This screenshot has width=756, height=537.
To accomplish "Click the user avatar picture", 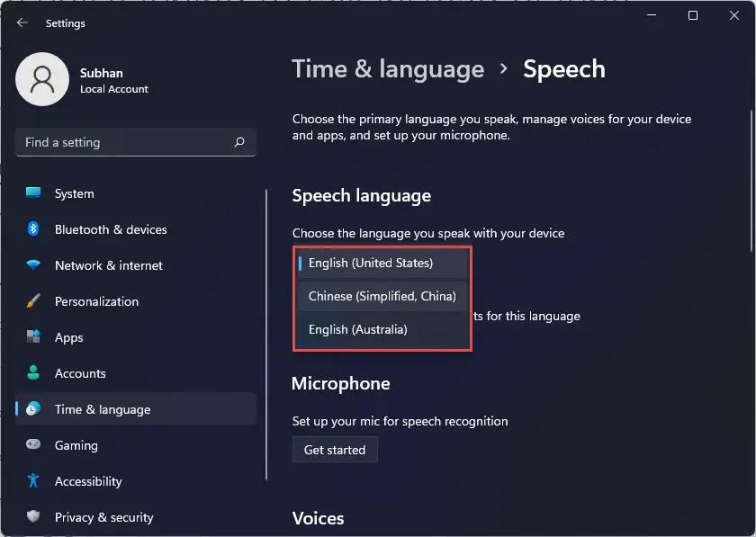I will point(42,79).
